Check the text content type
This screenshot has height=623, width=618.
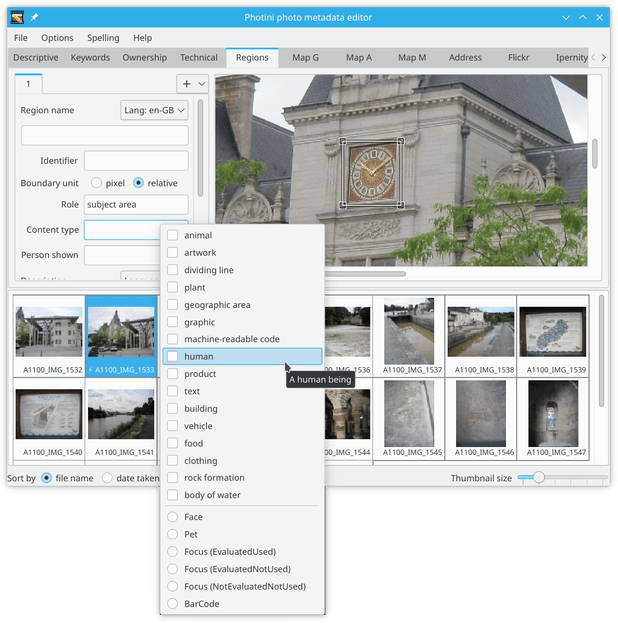172,391
